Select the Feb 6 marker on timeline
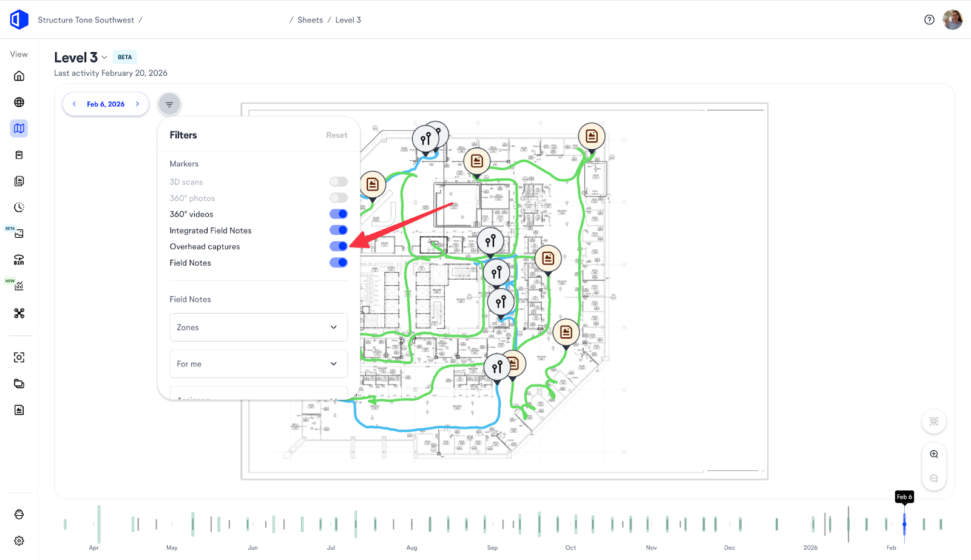971x560 pixels. tap(904, 524)
